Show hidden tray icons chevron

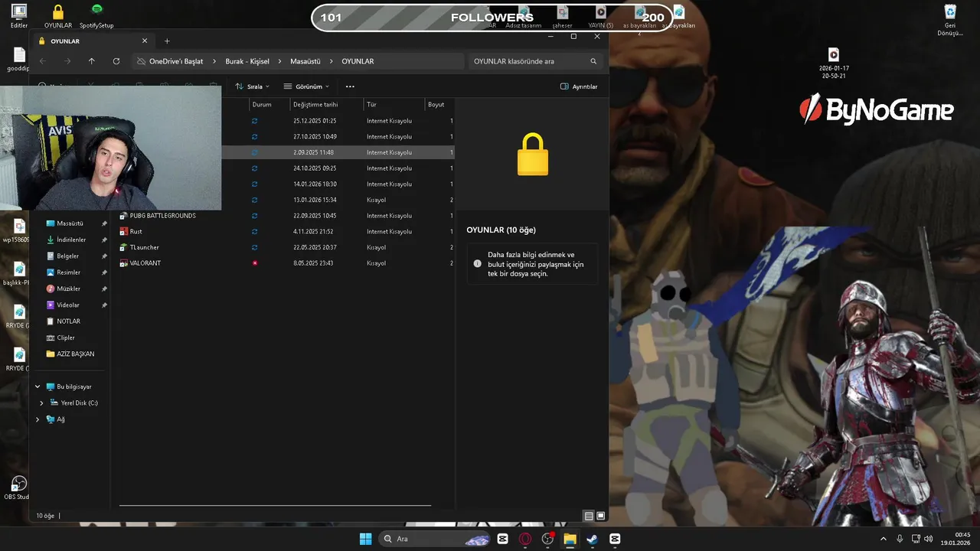883,539
